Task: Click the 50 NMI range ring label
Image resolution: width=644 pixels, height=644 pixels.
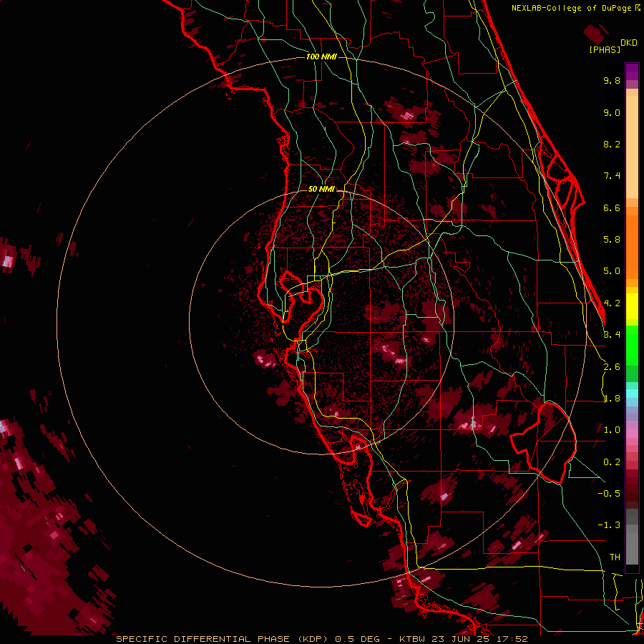Action: click(321, 189)
